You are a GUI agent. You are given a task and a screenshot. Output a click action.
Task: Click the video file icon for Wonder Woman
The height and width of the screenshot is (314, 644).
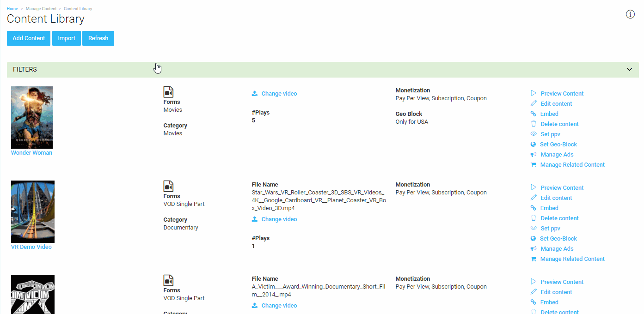168,92
